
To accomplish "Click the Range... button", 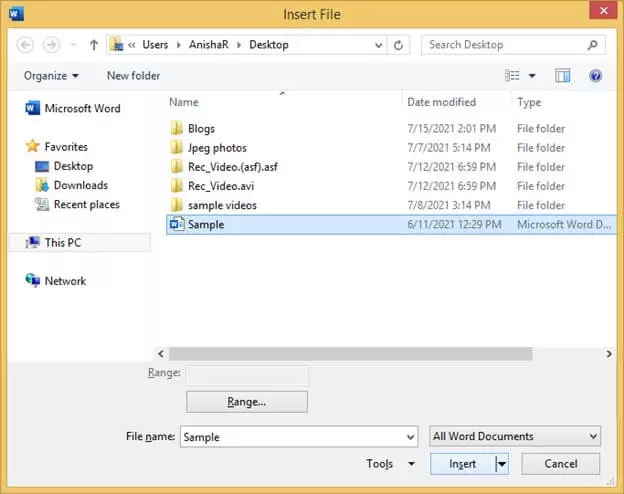I will pyautogui.click(x=247, y=402).
